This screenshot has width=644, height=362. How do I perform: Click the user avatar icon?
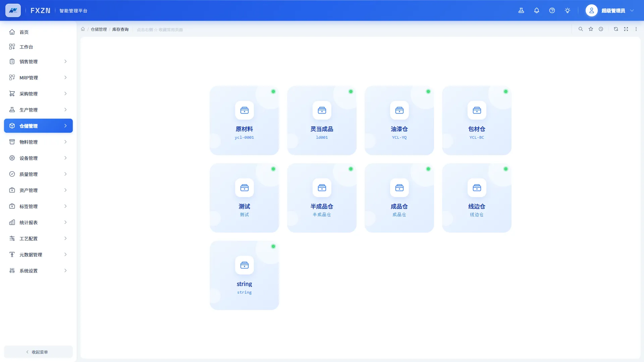(x=592, y=10)
